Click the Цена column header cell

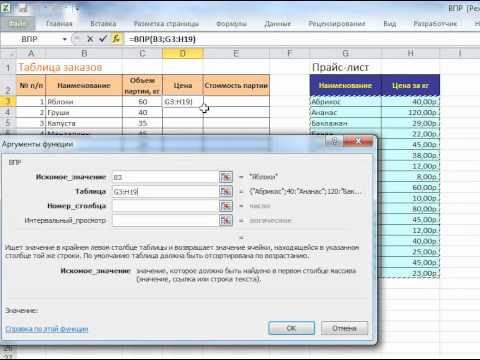[183, 85]
